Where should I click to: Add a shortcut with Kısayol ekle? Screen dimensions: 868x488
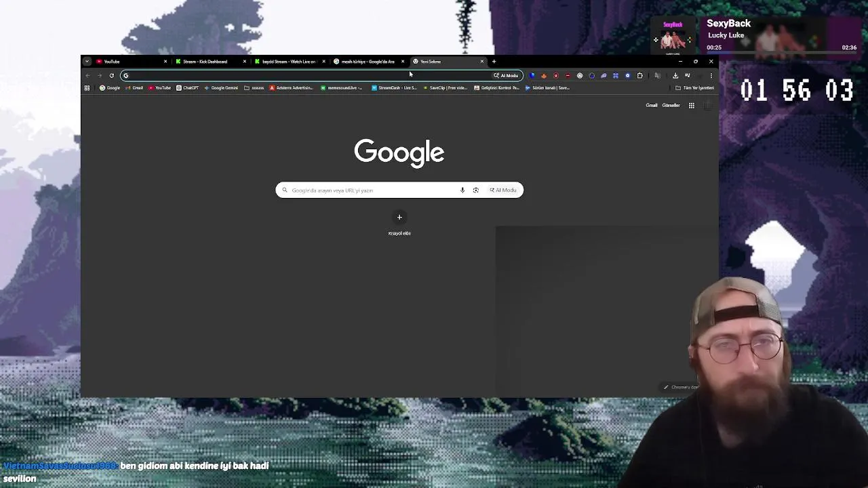[399, 223]
